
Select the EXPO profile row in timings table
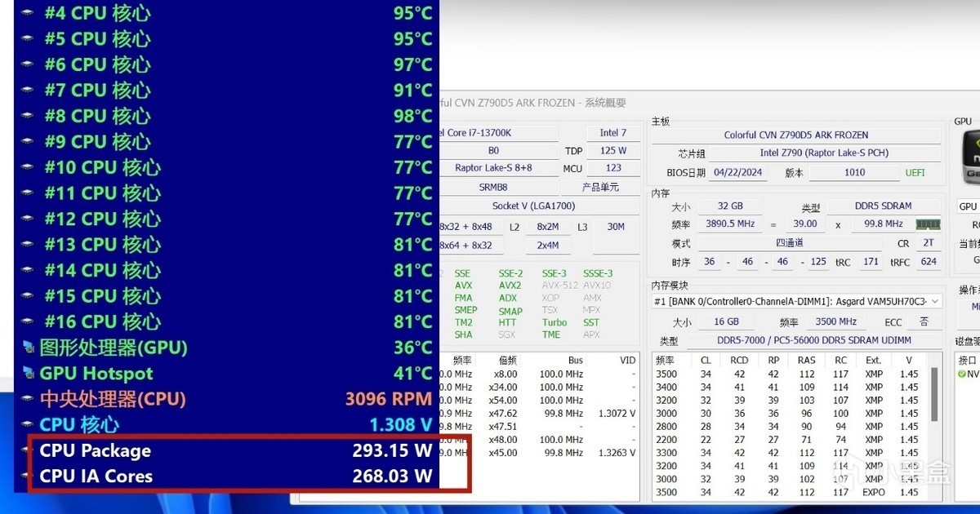coord(792,492)
